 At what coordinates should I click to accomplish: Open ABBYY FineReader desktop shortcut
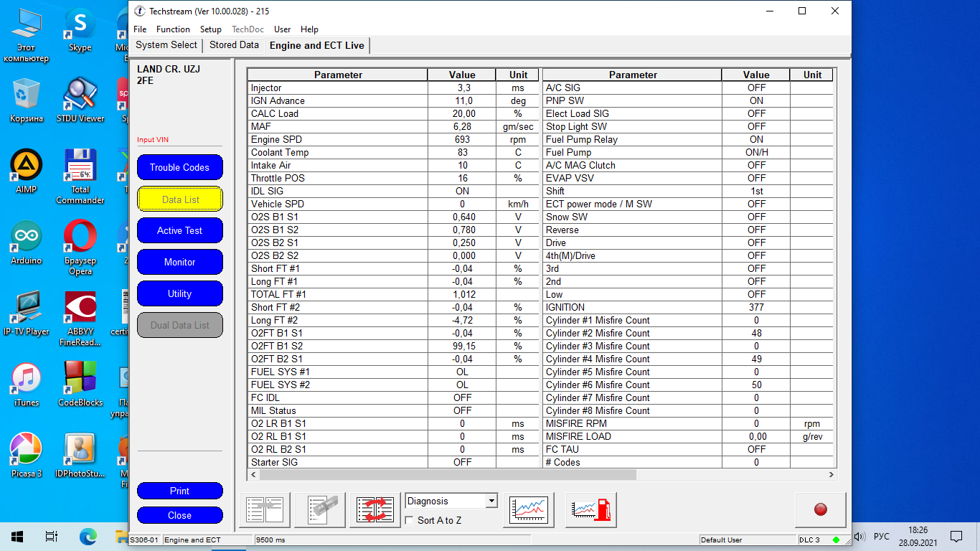(80, 318)
